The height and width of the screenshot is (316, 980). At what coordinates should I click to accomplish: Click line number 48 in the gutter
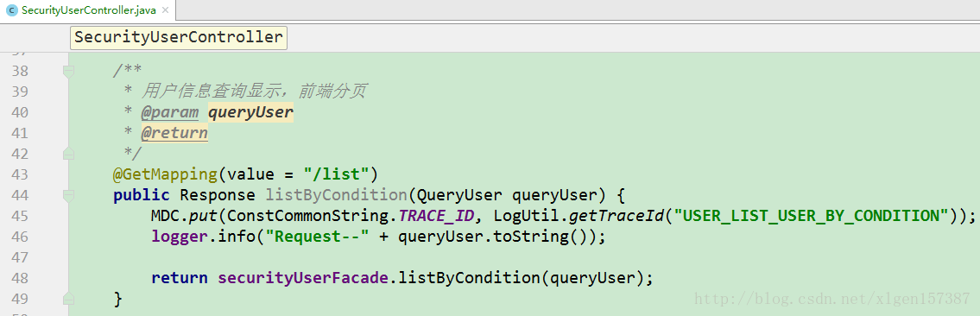tap(20, 279)
